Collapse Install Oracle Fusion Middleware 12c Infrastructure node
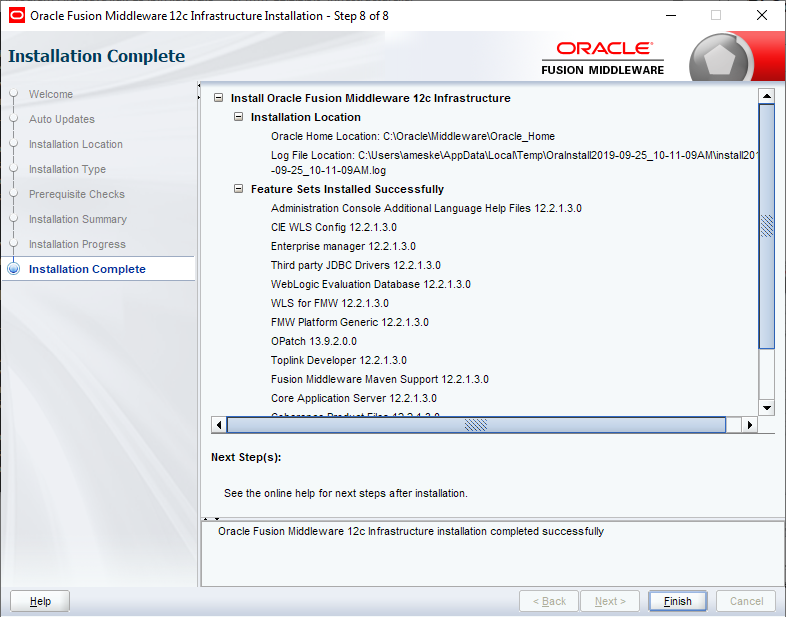Screen dimensions: 786x617 tap(219, 98)
